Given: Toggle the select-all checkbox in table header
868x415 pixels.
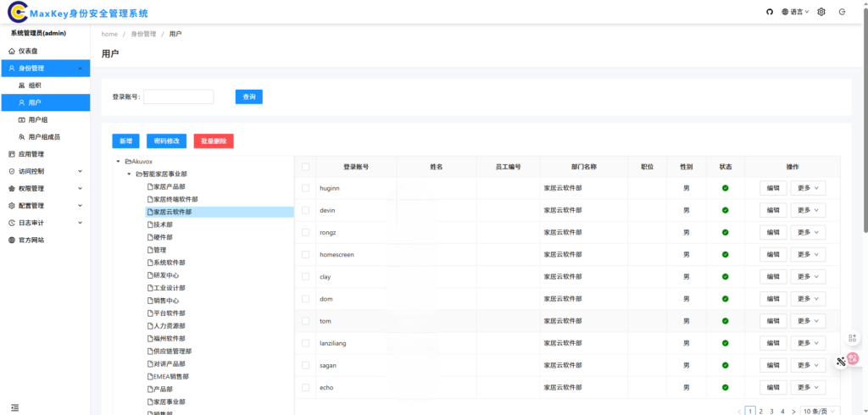Looking at the screenshot, I should coord(305,167).
